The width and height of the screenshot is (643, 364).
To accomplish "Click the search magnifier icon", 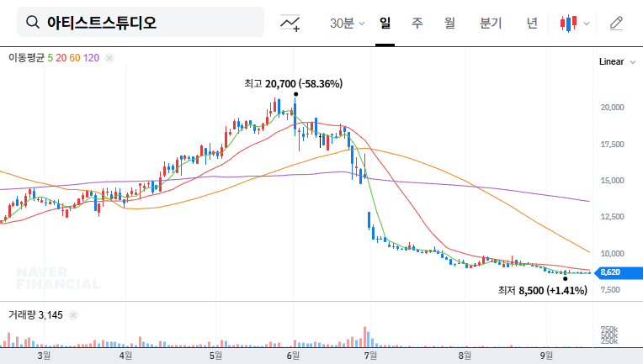I will (x=33, y=22).
